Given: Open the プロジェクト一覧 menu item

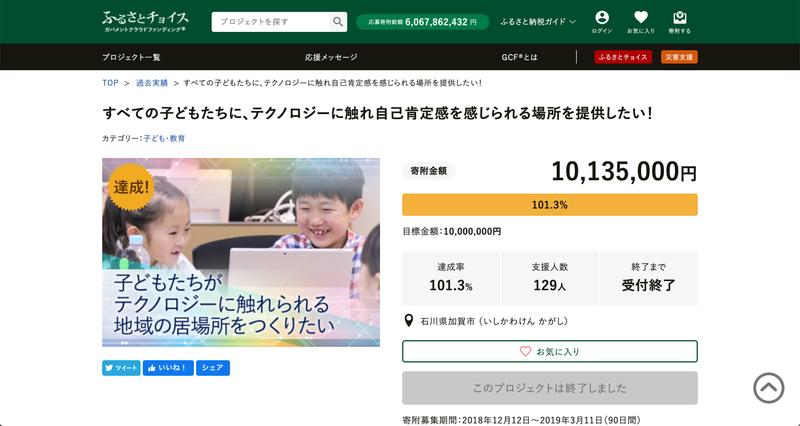Looking at the screenshot, I should (x=131, y=57).
